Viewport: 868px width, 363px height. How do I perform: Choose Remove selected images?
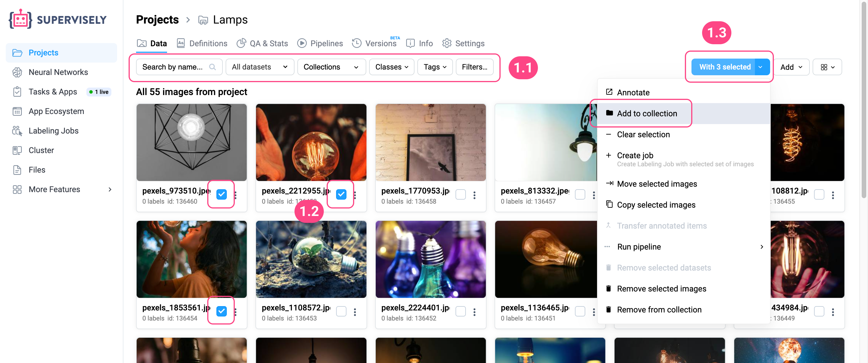[684, 289]
